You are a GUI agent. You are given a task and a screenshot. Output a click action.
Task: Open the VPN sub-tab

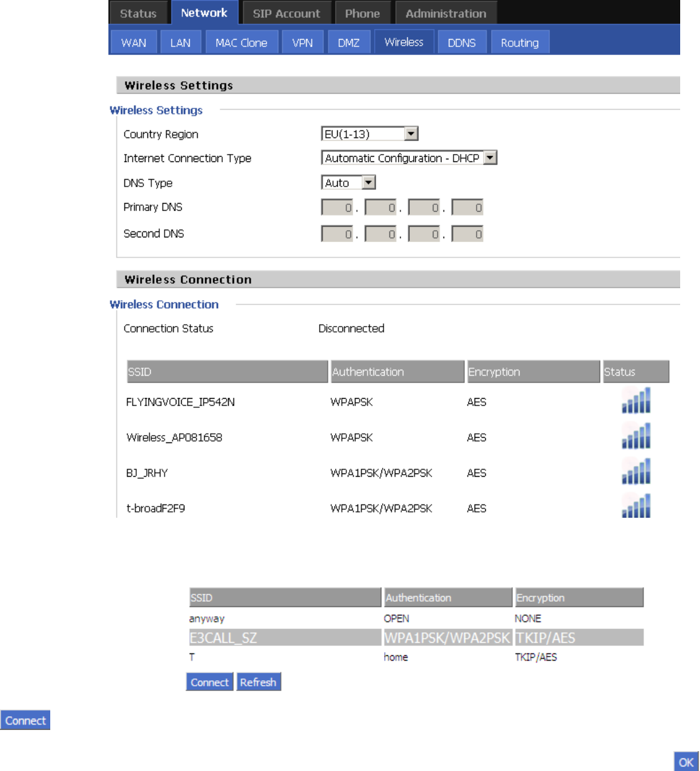click(x=302, y=43)
